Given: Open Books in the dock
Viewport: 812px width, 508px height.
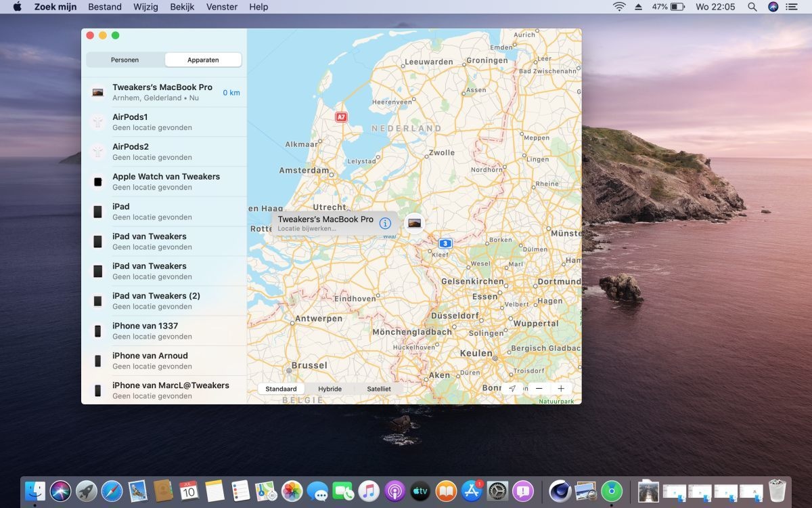Looking at the screenshot, I should click(446, 491).
